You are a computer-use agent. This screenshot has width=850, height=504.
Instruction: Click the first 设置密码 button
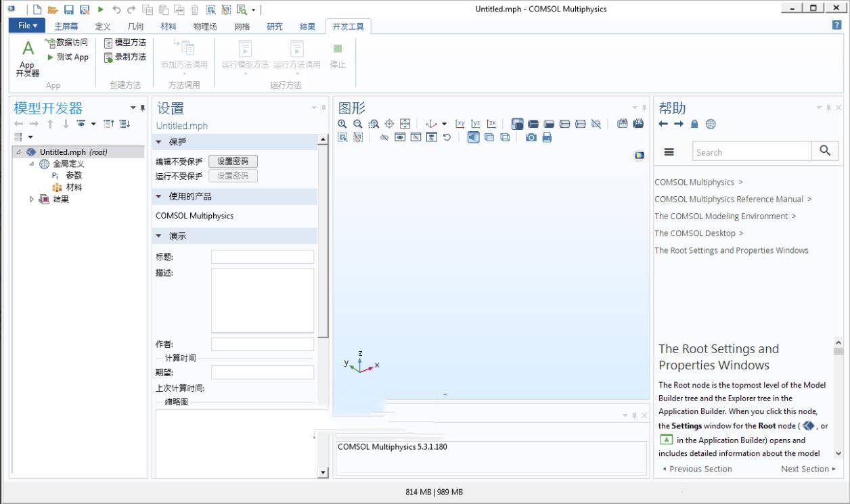pos(233,162)
